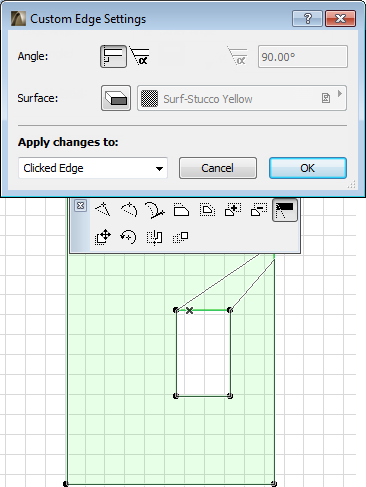Image resolution: width=366 pixels, height=487 pixels.
Task: Select the custom slanted edge angle option
Action: coord(139,57)
